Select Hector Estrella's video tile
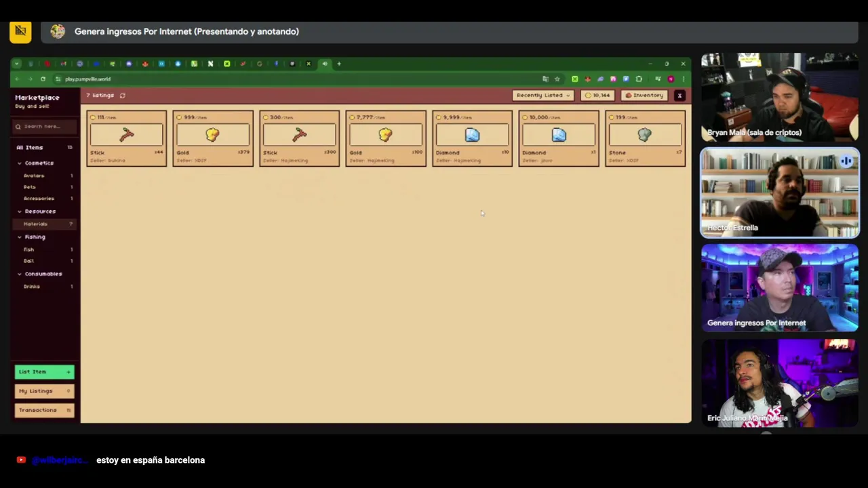 coord(780,192)
